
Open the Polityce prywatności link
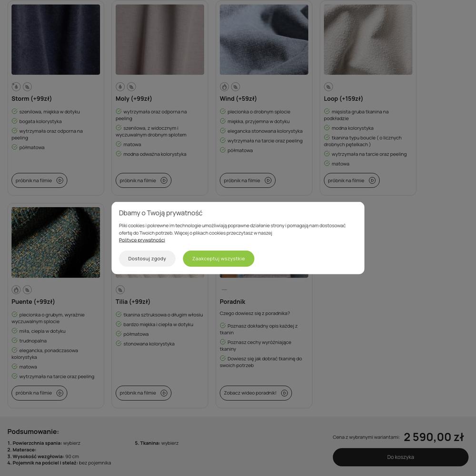pos(142,240)
